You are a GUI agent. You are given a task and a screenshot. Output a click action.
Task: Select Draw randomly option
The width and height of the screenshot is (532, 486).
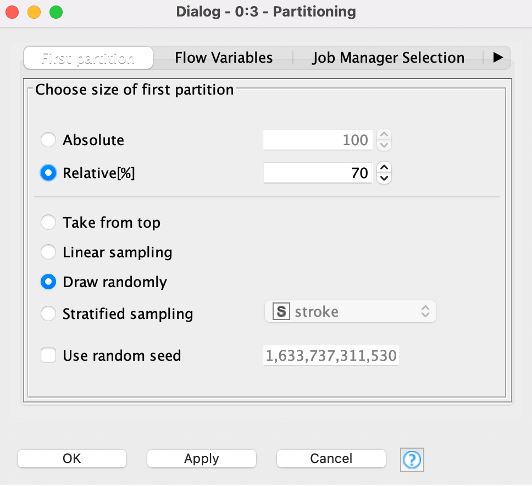pos(48,282)
